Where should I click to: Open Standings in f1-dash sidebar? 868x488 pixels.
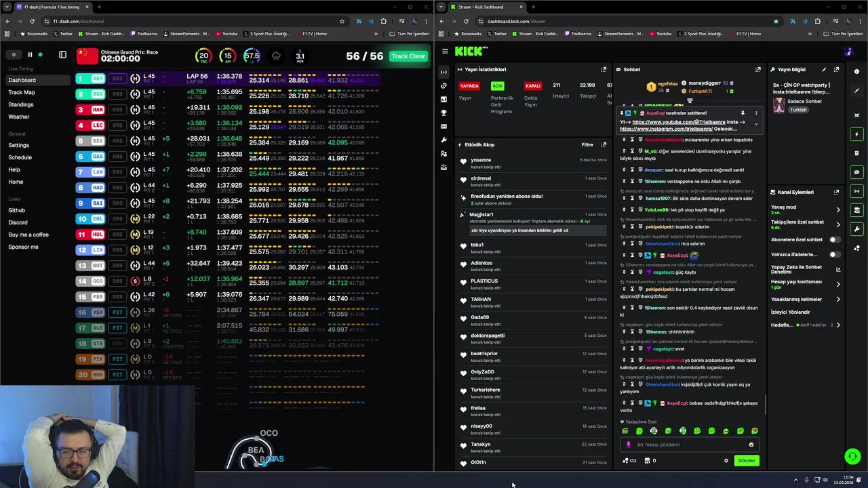pos(20,104)
